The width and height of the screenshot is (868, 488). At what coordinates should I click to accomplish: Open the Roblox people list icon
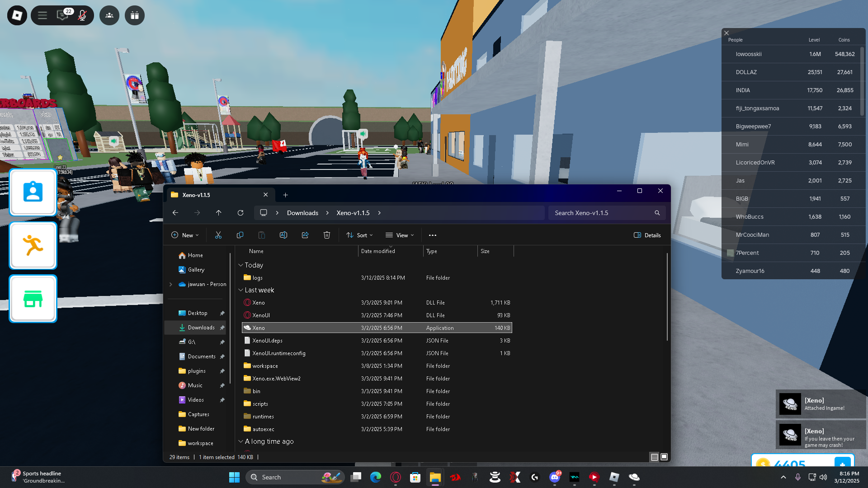click(x=109, y=15)
